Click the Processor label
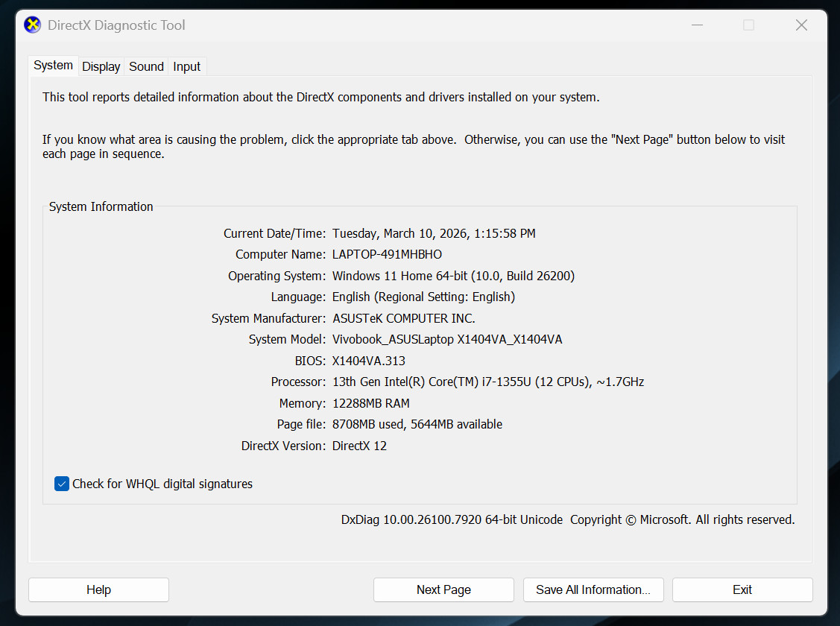This screenshot has width=840, height=626. coord(298,382)
